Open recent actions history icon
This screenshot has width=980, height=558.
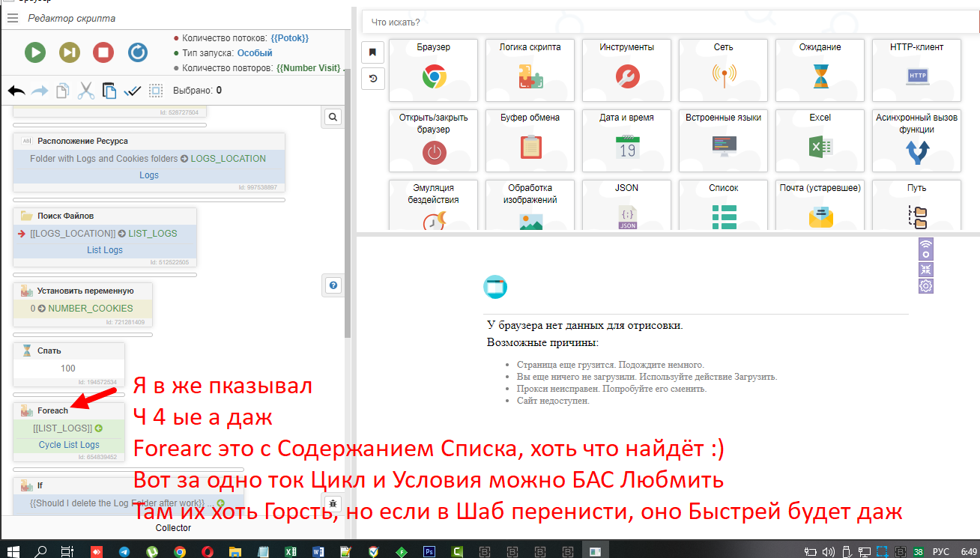(373, 78)
